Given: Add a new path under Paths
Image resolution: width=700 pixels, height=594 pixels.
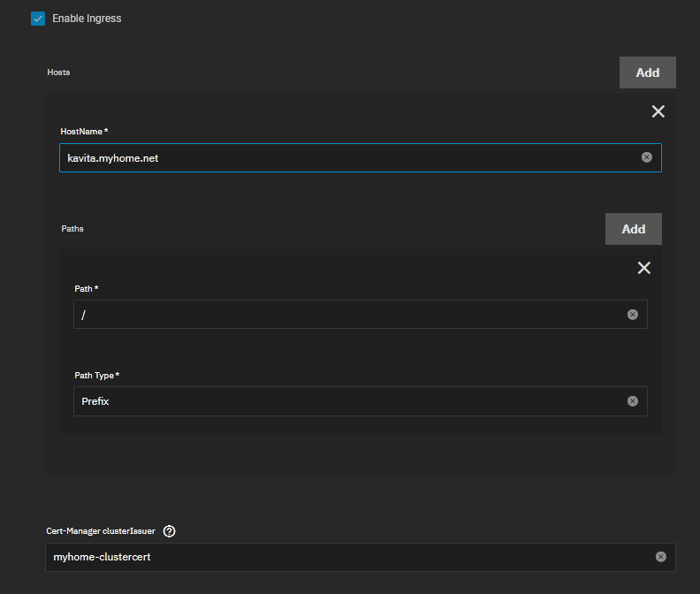Looking at the screenshot, I should pyautogui.click(x=634, y=229).
